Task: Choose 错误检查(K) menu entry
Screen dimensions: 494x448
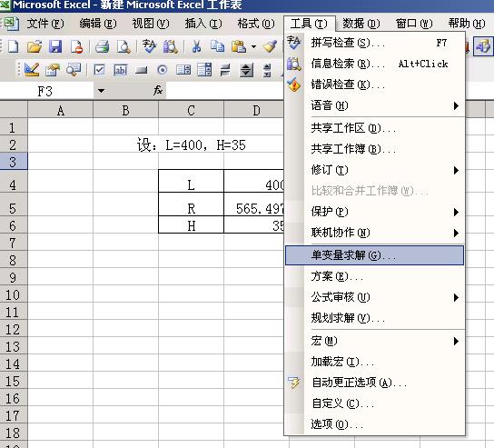Action: 375,85
